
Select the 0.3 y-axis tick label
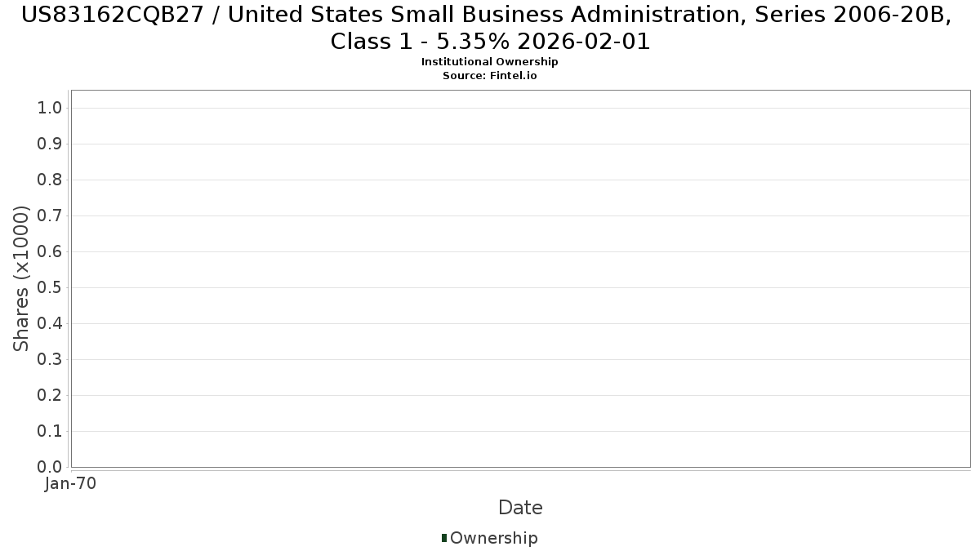(x=51, y=360)
